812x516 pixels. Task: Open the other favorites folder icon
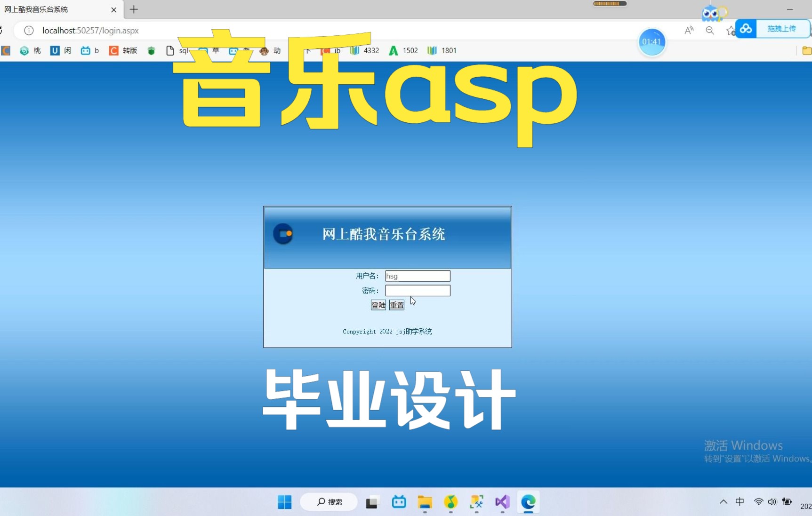click(806, 50)
